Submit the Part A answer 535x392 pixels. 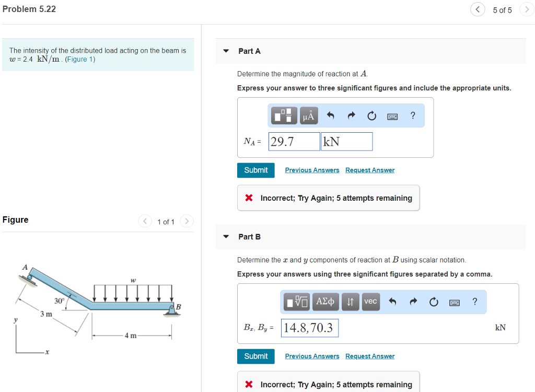tap(255, 170)
